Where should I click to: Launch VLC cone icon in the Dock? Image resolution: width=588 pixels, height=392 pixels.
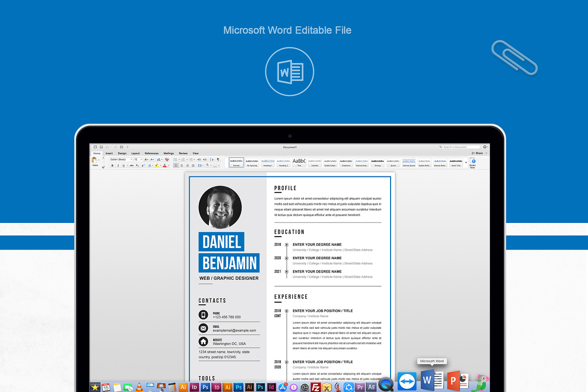pyautogui.click(x=139, y=387)
